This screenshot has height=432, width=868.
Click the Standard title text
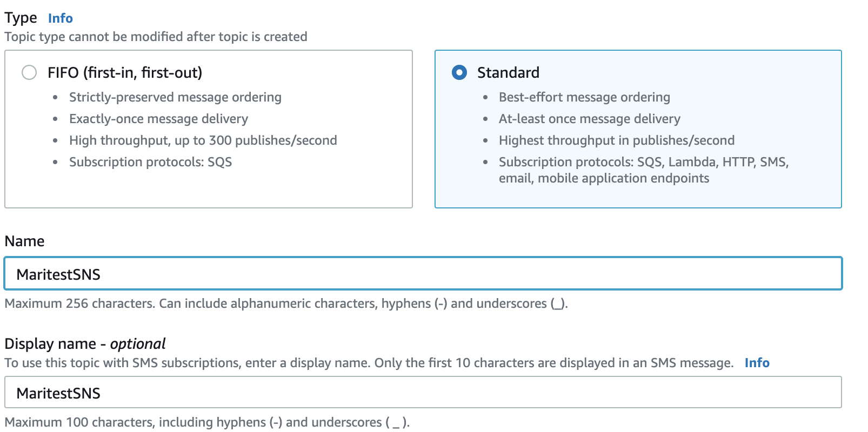(x=508, y=72)
